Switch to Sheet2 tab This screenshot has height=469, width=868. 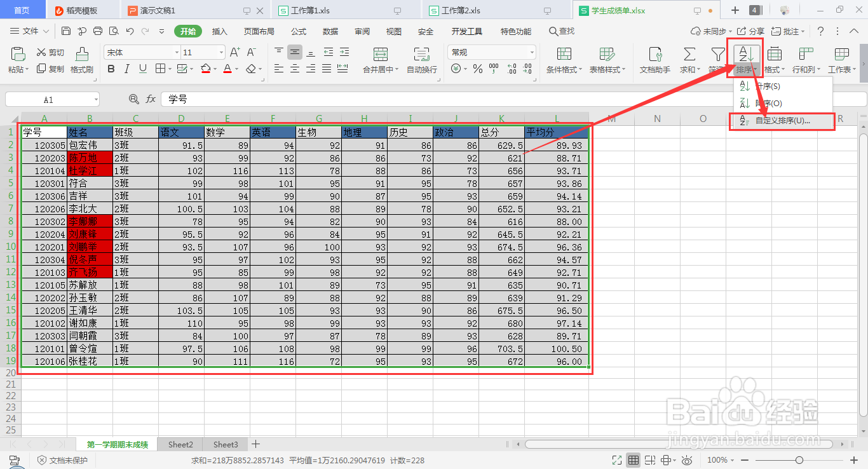click(x=180, y=444)
